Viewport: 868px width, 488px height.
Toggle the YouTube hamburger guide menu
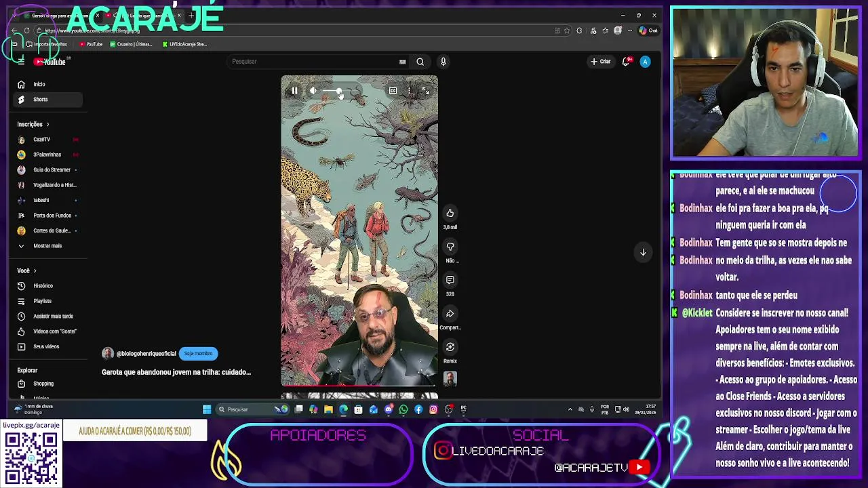tap(21, 62)
